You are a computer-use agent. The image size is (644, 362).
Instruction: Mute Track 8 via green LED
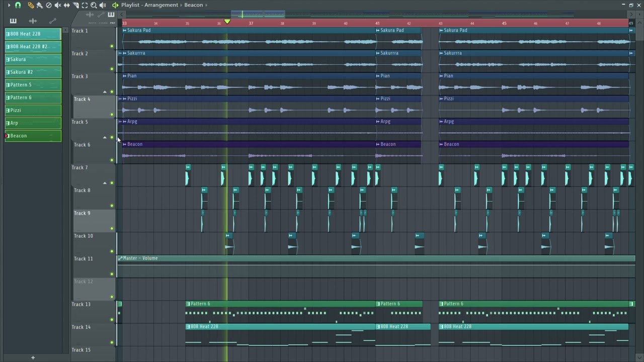(x=112, y=206)
